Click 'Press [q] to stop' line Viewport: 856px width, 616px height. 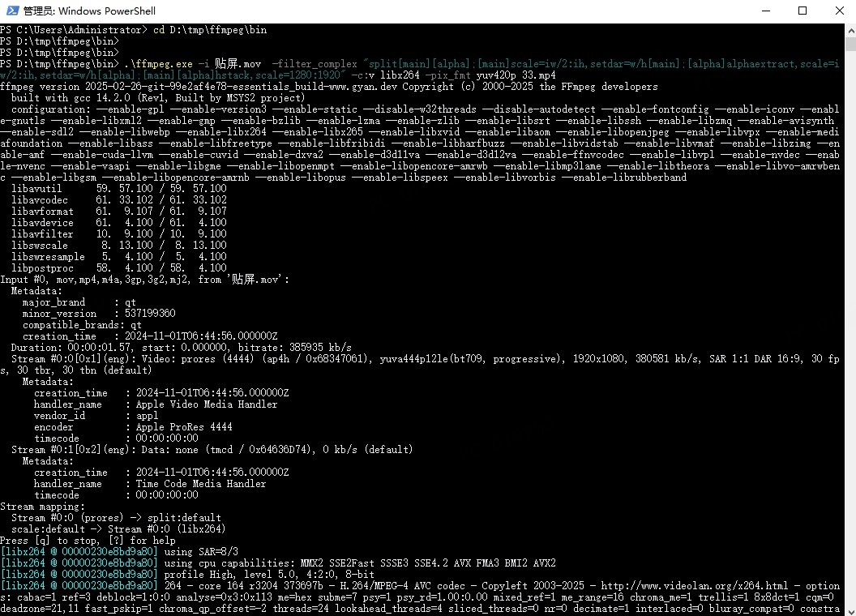pos(88,541)
